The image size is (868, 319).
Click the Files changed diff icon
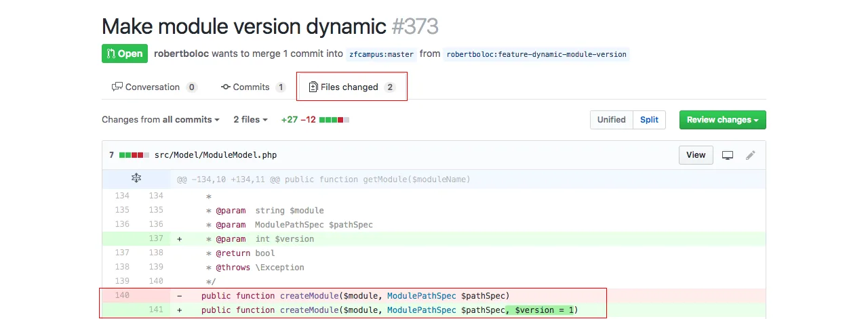click(313, 87)
